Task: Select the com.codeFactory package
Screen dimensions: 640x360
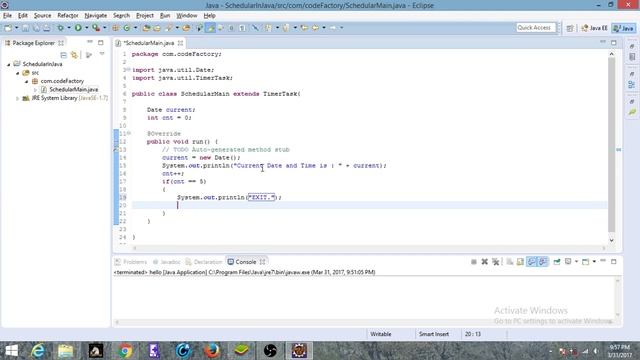Action: (x=62, y=81)
